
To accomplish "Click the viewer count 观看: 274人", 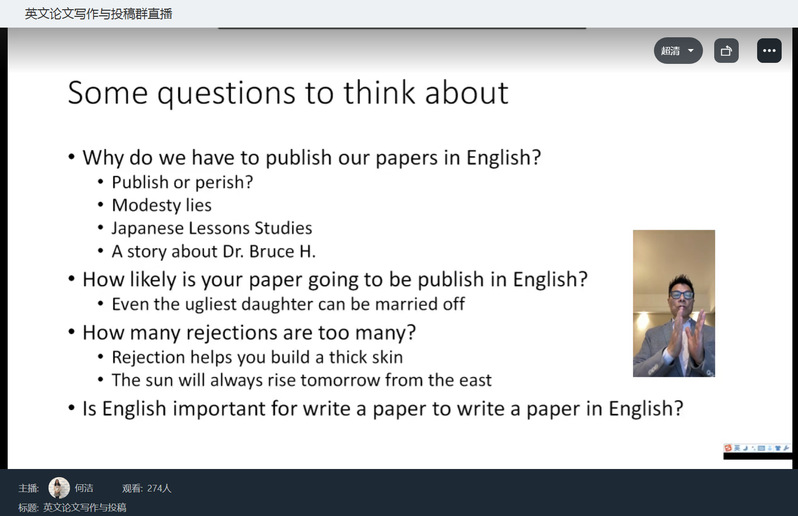I will pyautogui.click(x=147, y=488).
